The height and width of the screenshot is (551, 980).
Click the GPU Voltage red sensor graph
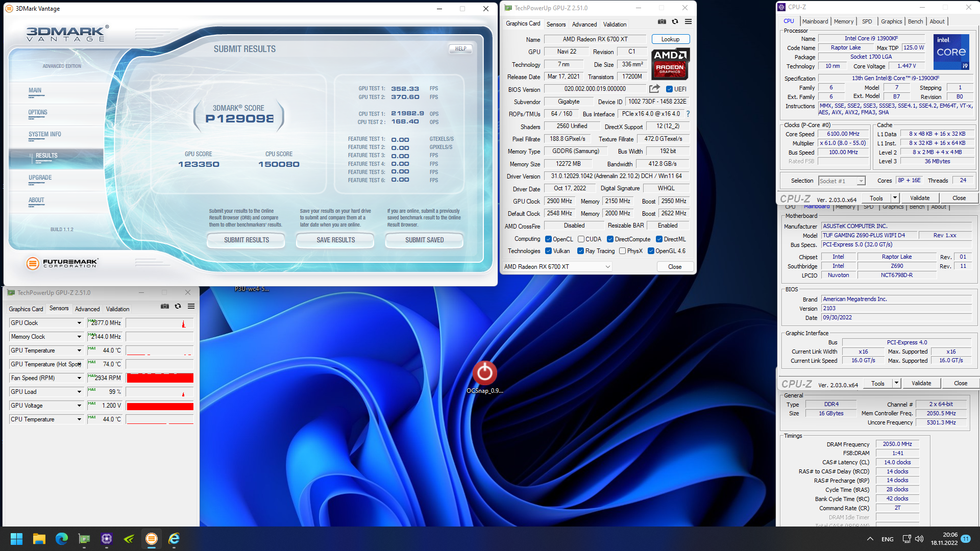[x=160, y=406]
